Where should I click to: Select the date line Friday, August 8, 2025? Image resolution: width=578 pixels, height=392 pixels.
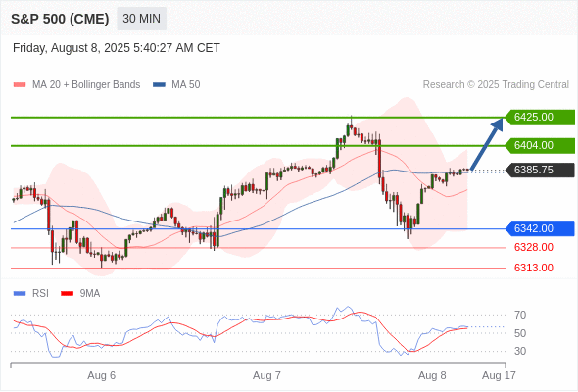[117, 48]
